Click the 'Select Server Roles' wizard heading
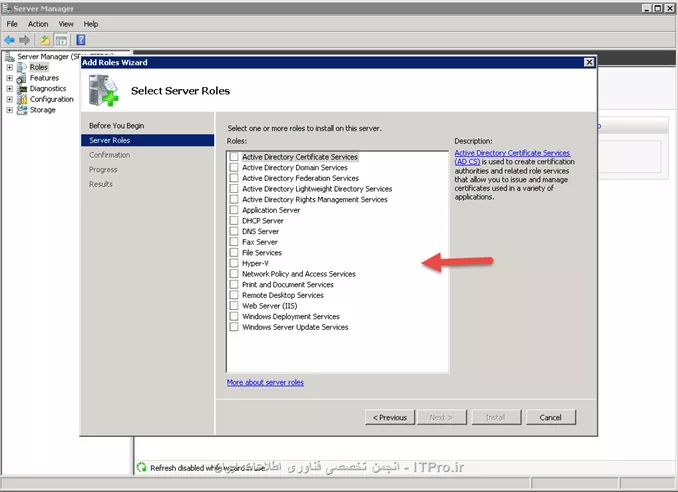 click(180, 91)
